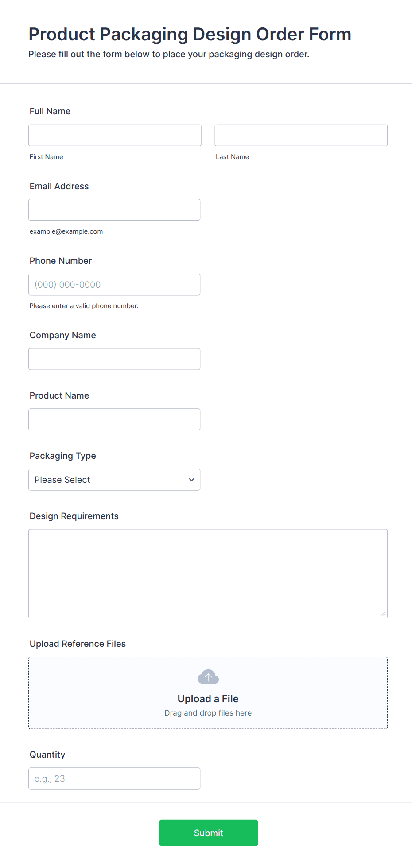Click the cloud upload icon
This screenshot has width=412, height=868.
click(x=208, y=677)
